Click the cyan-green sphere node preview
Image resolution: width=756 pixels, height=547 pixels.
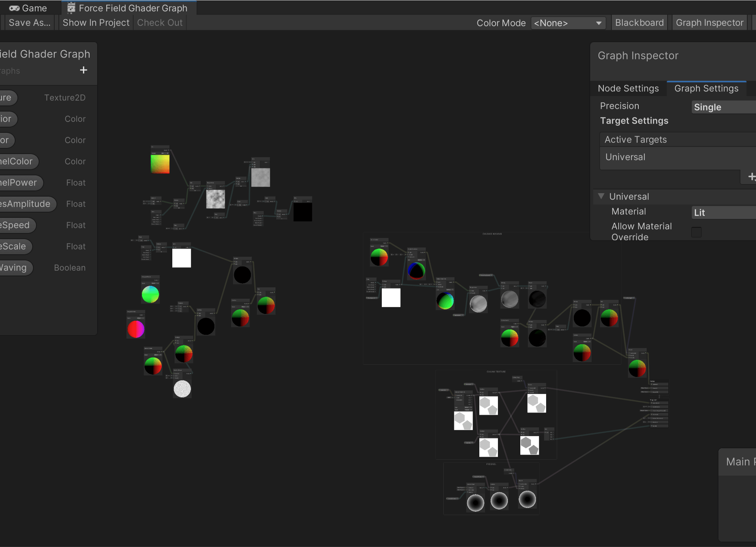pyautogui.click(x=150, y=294)
